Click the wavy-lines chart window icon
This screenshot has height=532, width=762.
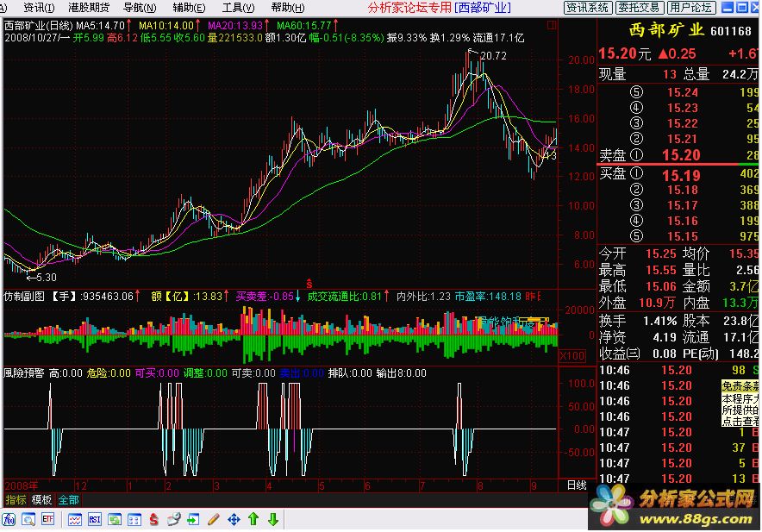tap(75, 519)
